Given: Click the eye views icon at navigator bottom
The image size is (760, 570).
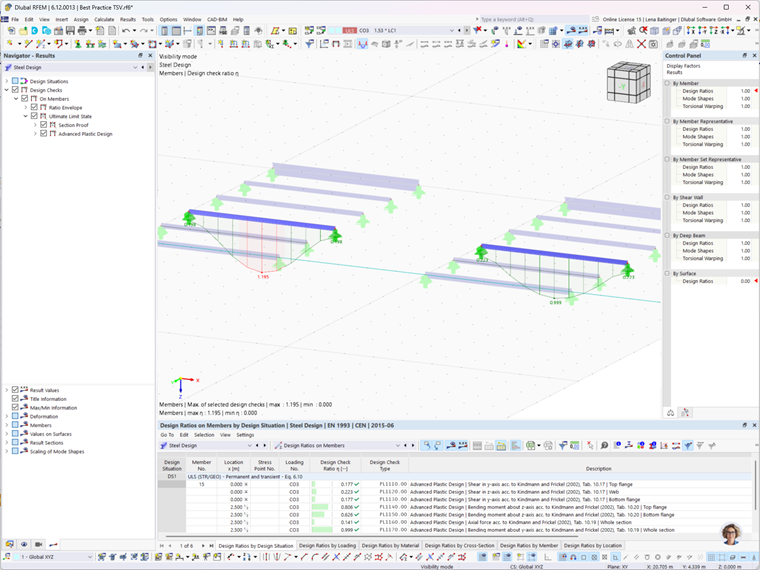Looking at the screenshot, I should coord(24,544).
